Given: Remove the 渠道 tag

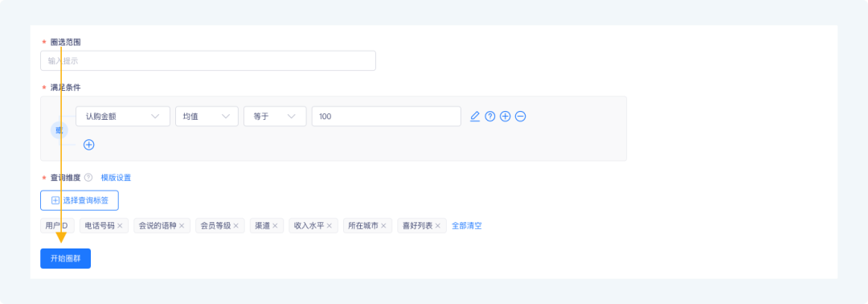Looking at the screenshot, I should (x=275, y=226).
